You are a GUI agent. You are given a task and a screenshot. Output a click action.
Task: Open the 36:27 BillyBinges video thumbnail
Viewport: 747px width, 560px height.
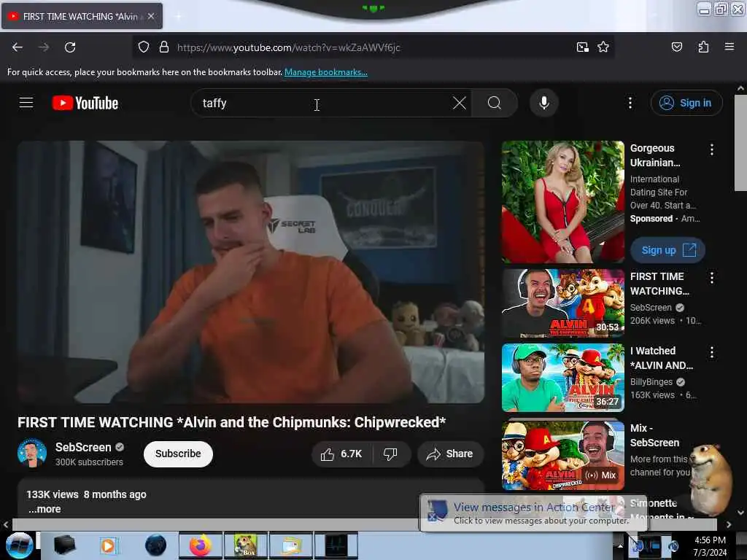coord(563,378)
